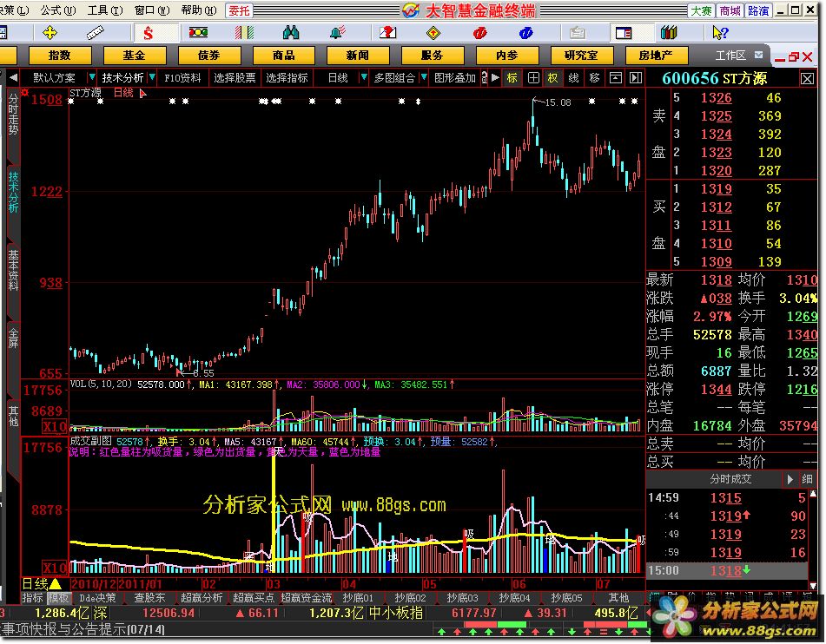Select the 基金 category button
826x644 pixels.
135,56
